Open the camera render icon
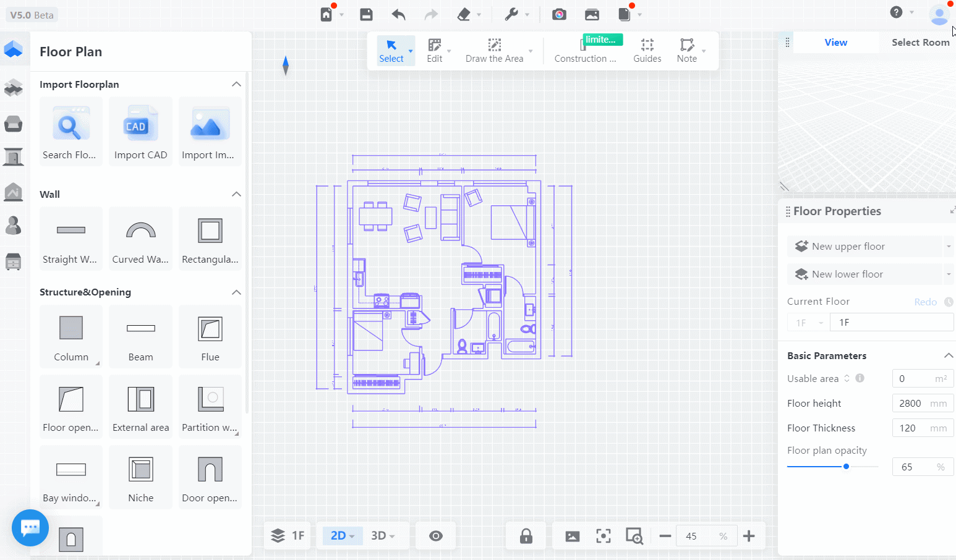This screenshot has width=956, height=560. pos(559,14)
